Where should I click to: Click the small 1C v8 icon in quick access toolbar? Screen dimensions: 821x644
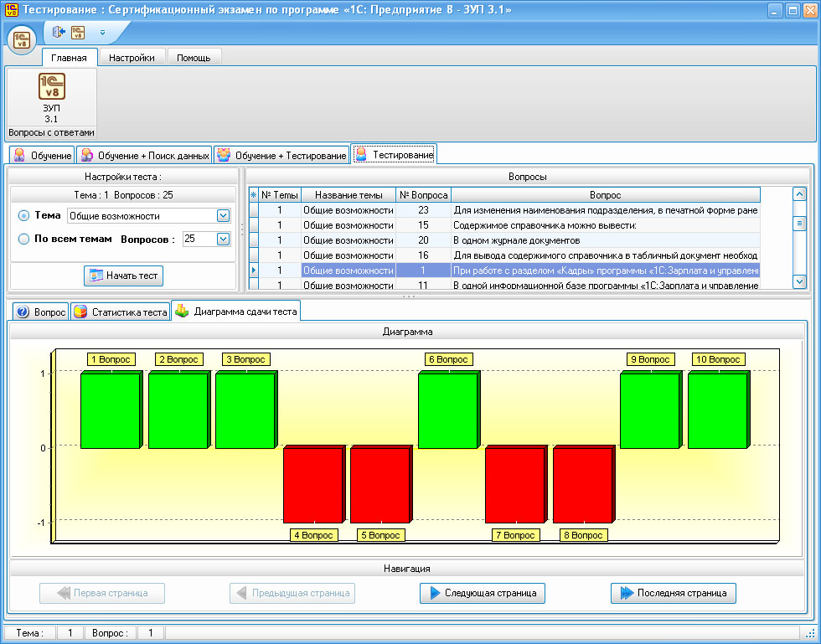tap(77, 33)
